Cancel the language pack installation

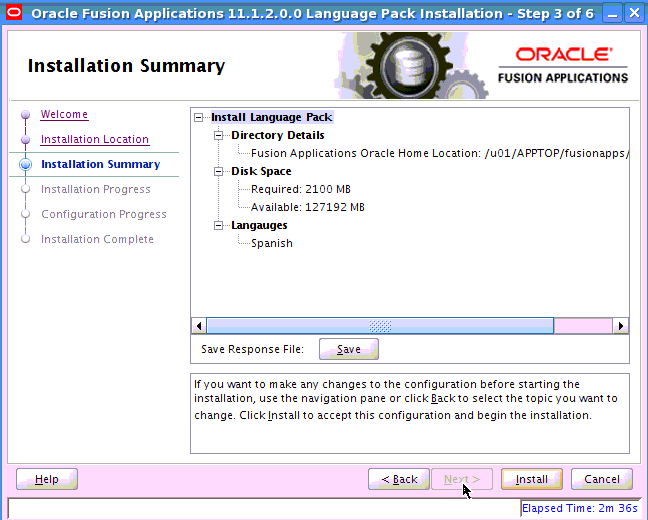tap(602, 479)
